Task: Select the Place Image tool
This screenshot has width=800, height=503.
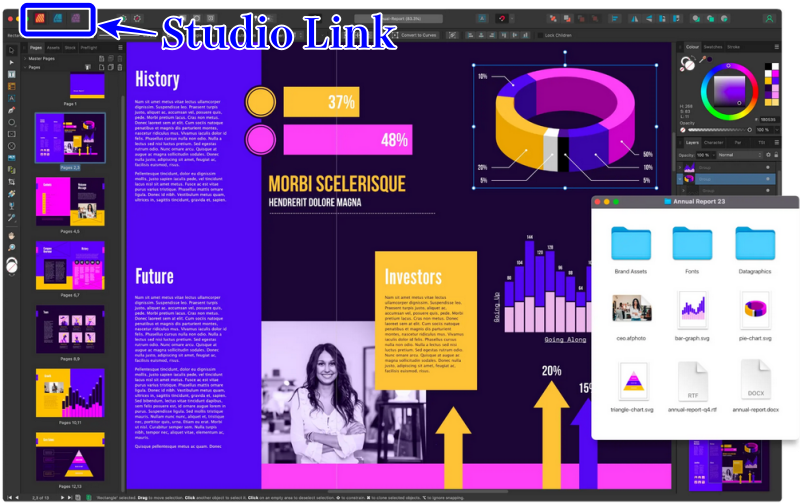Action: pyautogui.click(x=11, y=158)
